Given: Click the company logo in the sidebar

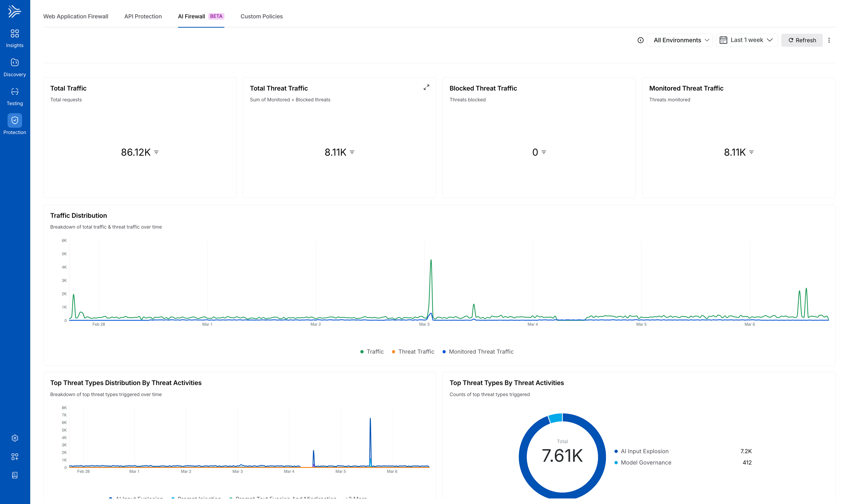Looking at the screenshot, I should tap(15, 11).
